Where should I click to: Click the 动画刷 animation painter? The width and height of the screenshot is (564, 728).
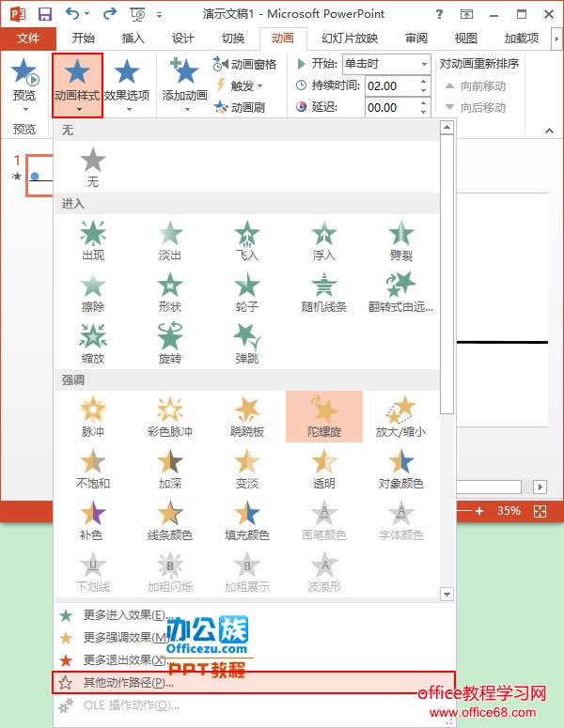[x=240, y=108]
